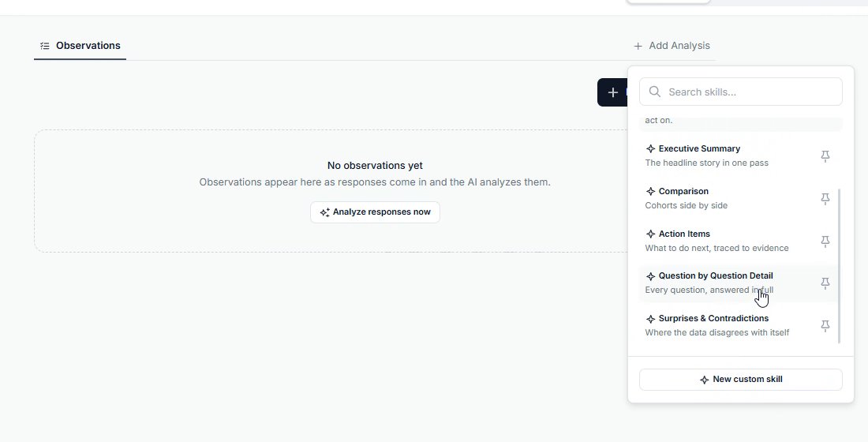Click Analyze responses now button
The width and height of the screenshot is (868, 442).
tap(376, 212)
